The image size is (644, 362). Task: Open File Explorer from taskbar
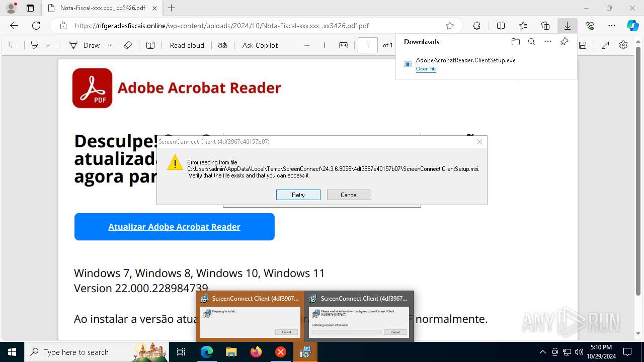(231, 352)
